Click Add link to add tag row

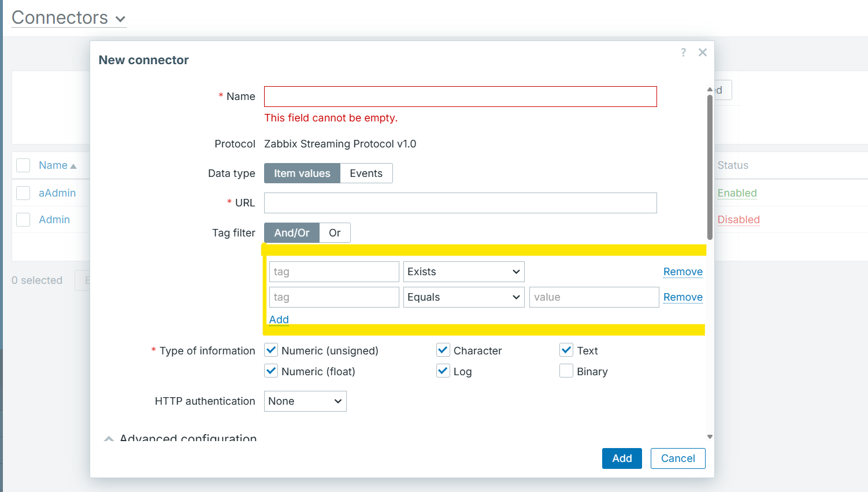[x=279, y=320]
